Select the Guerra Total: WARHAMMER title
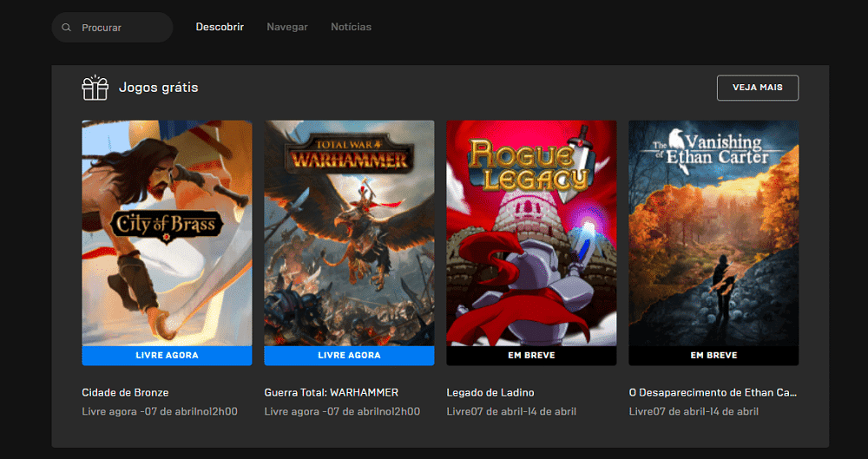Screen dimensions: 868x459 pyautogui.click(x=331, y=392)
